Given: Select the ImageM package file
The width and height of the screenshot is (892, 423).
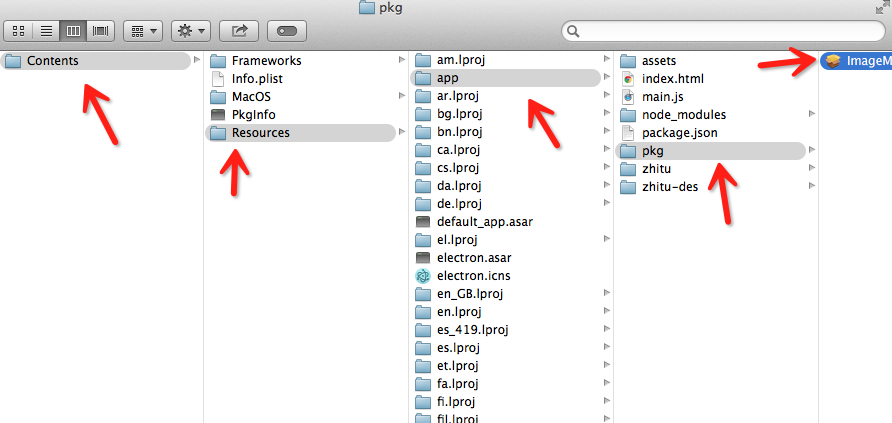Looking at the screenshot, I should coord(856,61).
